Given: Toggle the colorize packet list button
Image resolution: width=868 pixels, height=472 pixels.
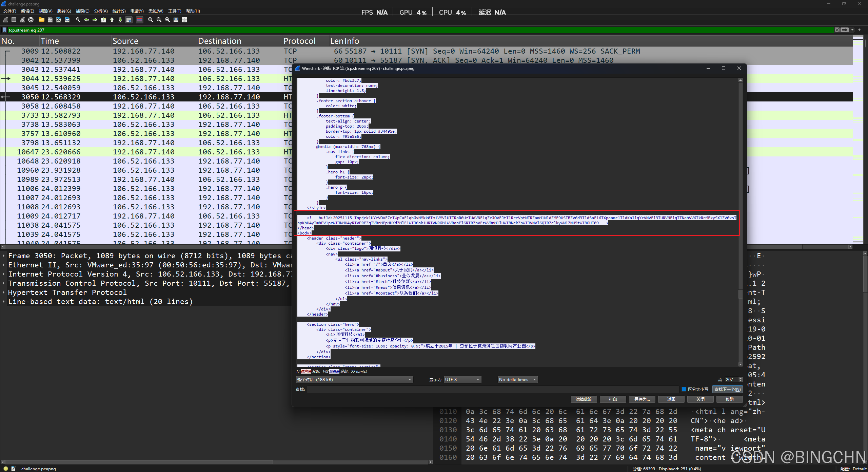Looking at the screenshot, I should click(139, 20).
